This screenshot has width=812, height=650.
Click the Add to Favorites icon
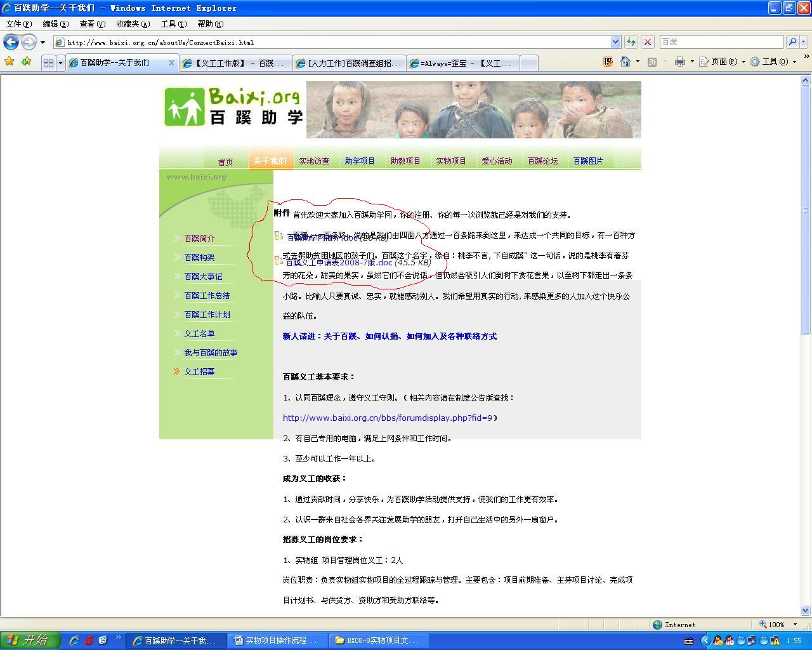point(26,62)
